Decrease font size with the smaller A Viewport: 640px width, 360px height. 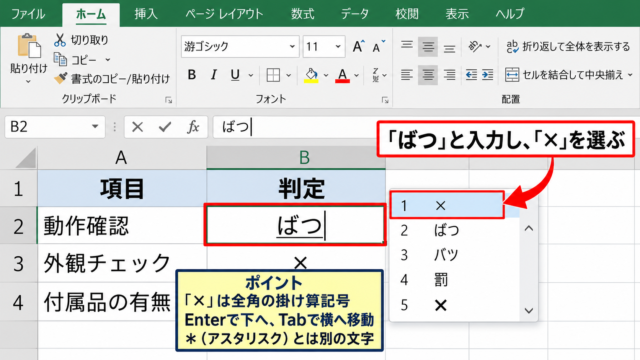point(378,47)
